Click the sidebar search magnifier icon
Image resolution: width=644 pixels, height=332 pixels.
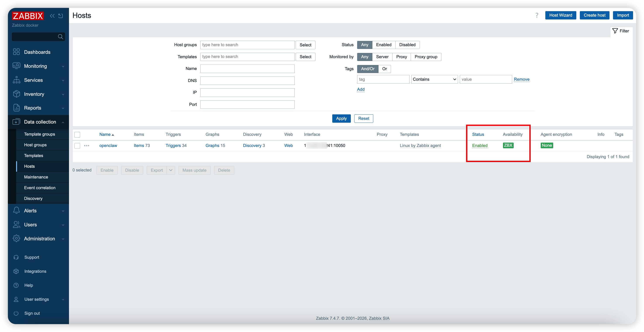tap(60, 37)
